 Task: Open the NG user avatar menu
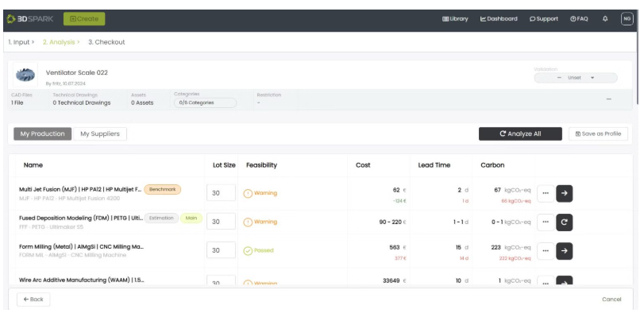[x=627, y=19]
